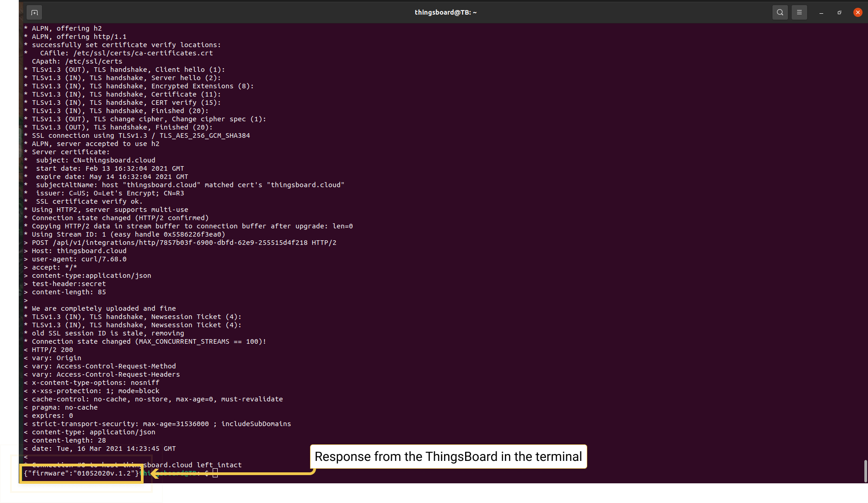Click the terminal prompt cursor
Screen dimensions: 868x503
[x=215, y=473]
